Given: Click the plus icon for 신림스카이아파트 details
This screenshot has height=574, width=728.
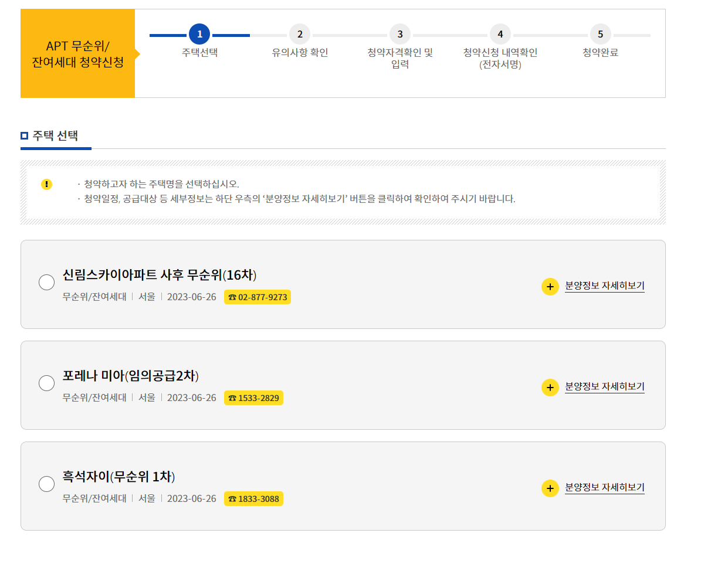Looking at the screenshot, I should coord(550,287).
